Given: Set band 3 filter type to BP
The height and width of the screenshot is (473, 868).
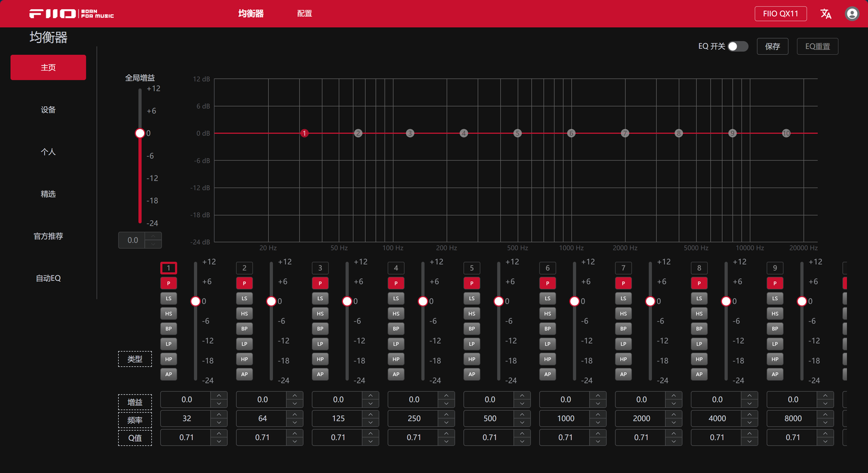Looking at the screenshot, I should point(320,329).
